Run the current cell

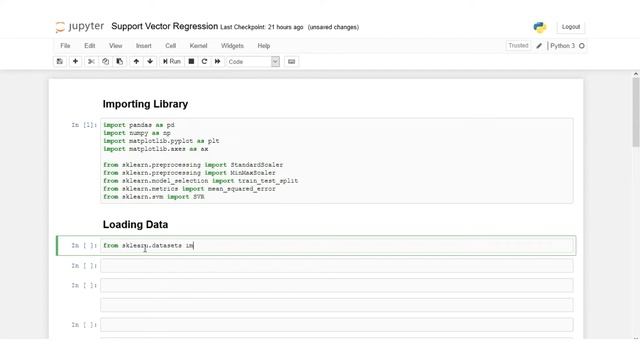click(172, 62)
